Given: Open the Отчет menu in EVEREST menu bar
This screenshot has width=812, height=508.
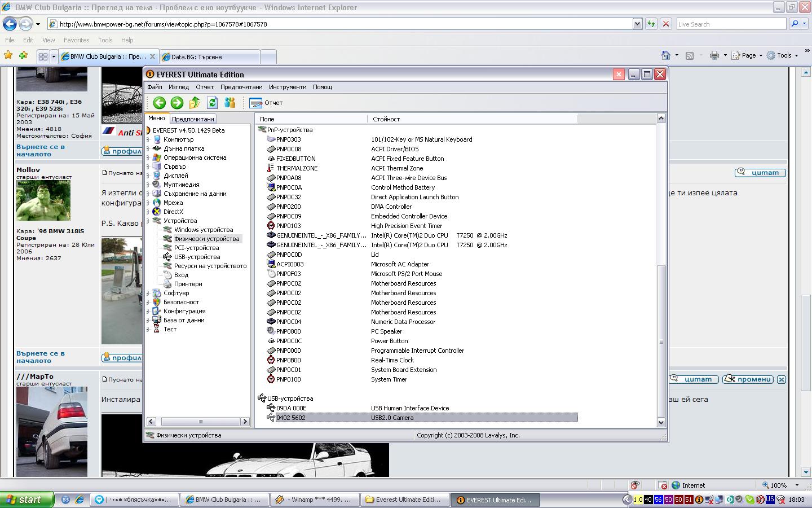Looking at the screenshot, I should point(205,87).
